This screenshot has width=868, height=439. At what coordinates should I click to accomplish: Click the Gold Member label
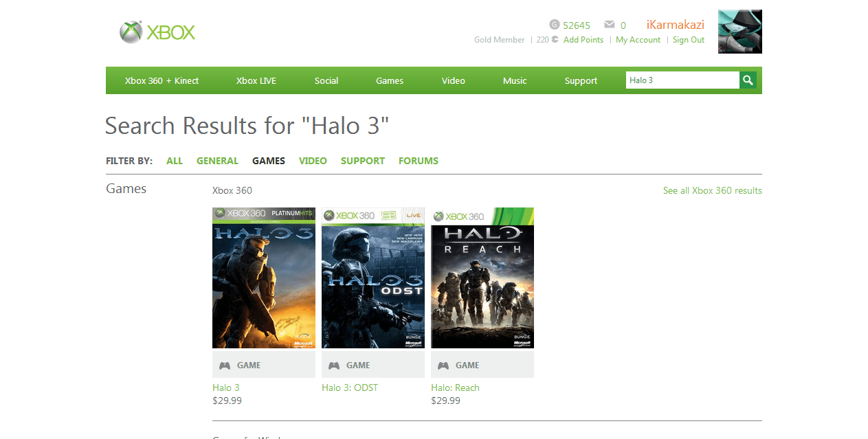pos(500,40)
